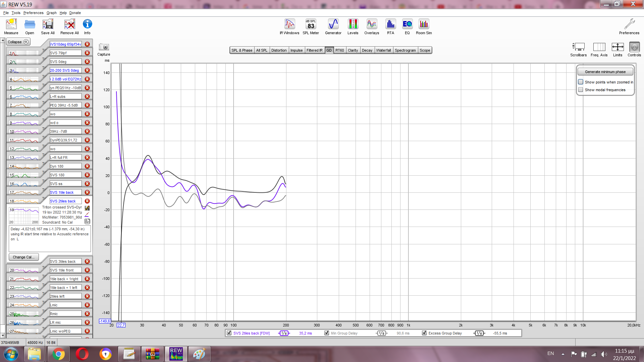Click Generate minimum phase button

click(605, 72)
